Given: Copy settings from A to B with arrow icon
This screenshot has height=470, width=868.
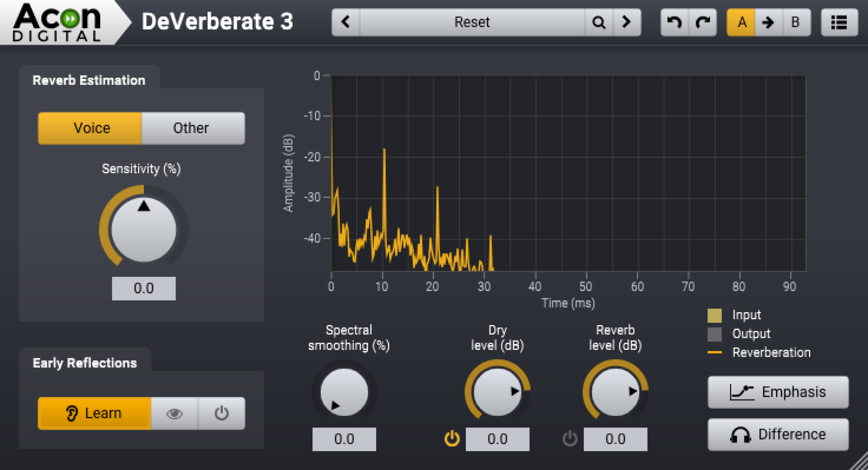Looking at the screenshot, I should 768,22.
